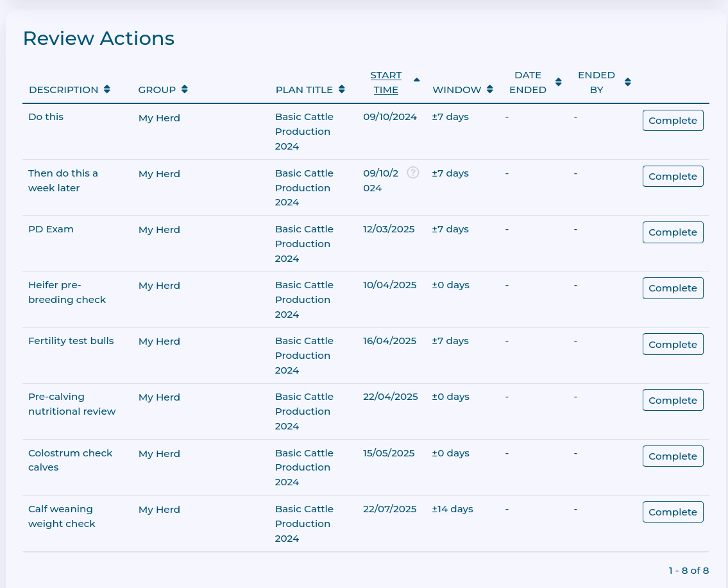Click the Window column sort icon
This screenshot has width=728, height=588.
(x=490, y=89)
